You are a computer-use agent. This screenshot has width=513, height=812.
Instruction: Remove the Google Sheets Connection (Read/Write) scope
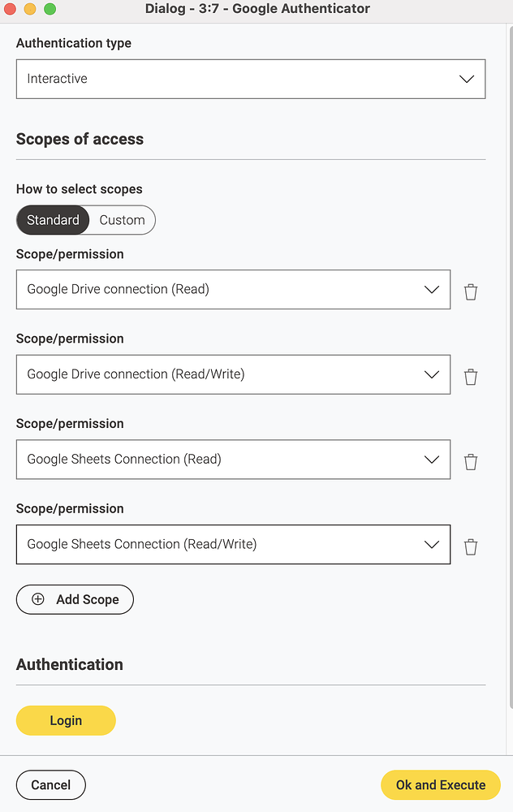(471, 546)
